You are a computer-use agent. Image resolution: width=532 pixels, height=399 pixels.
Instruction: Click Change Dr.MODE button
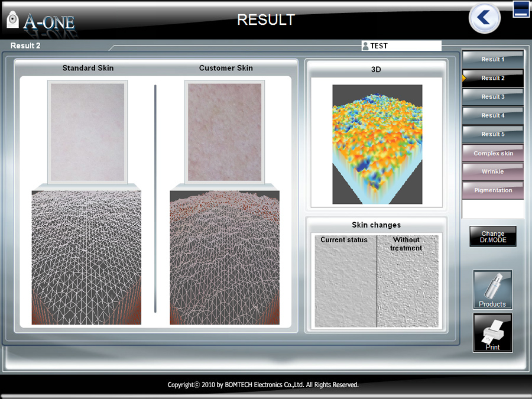point(493,236)
